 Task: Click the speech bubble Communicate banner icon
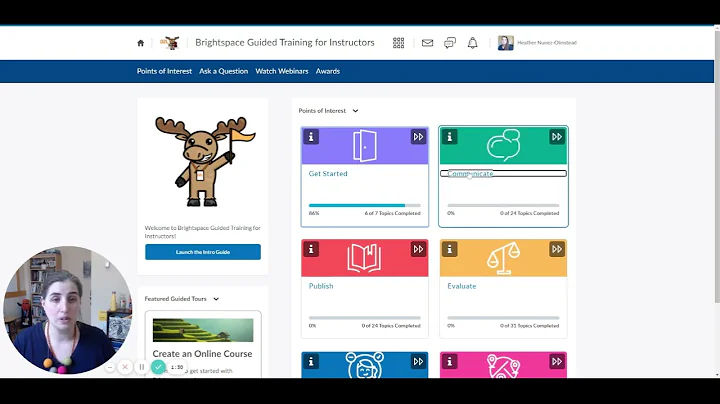(503, 145)
